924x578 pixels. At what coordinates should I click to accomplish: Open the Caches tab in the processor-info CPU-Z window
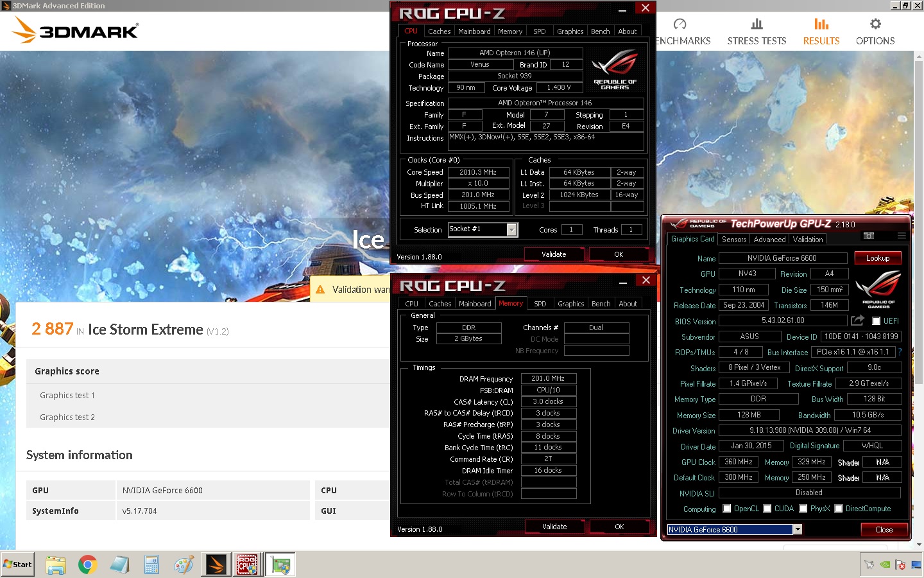[439, 31]
